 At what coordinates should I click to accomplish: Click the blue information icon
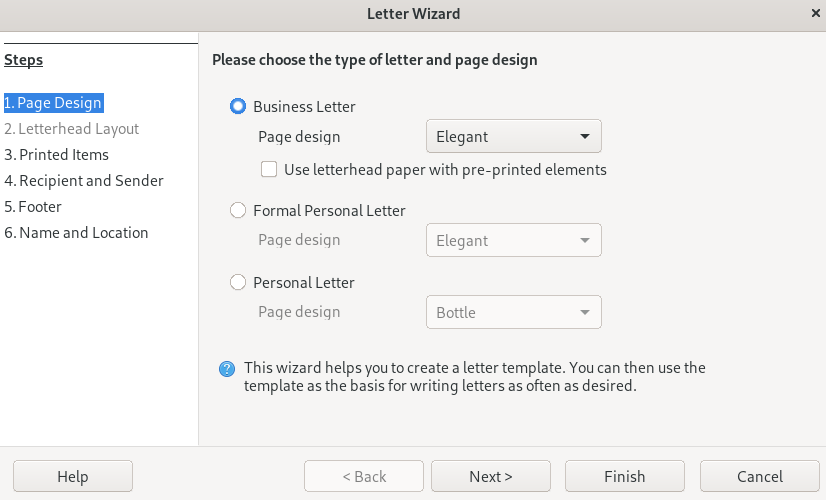227,369
